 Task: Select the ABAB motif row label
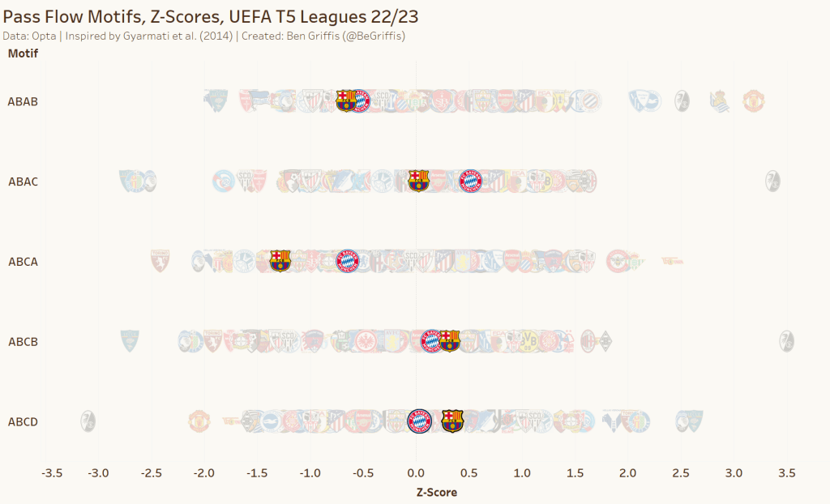coord(23,102)
